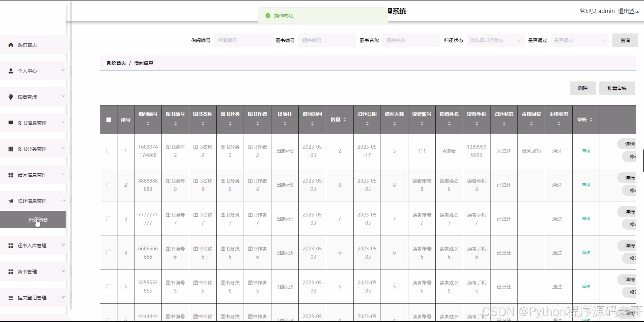Check the checkbox for row 1
The width and height of the screenshot is (644, 322).
point(109,151)
